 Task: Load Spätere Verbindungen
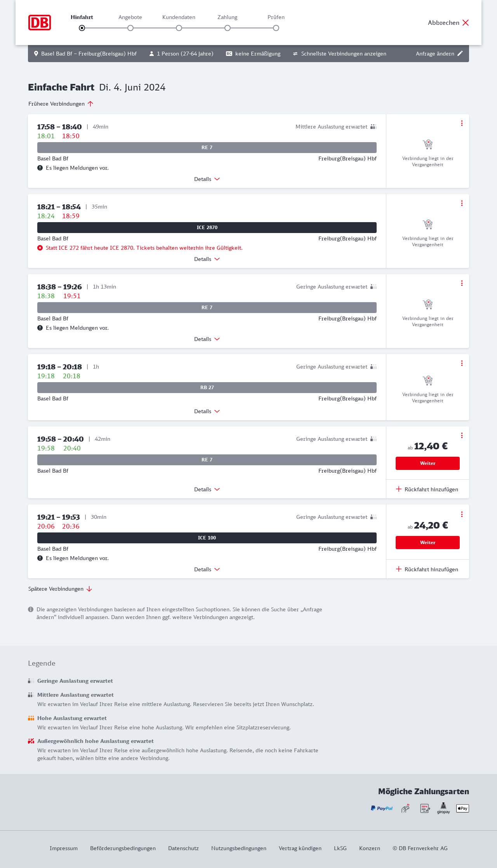click(x=60, y=589)
